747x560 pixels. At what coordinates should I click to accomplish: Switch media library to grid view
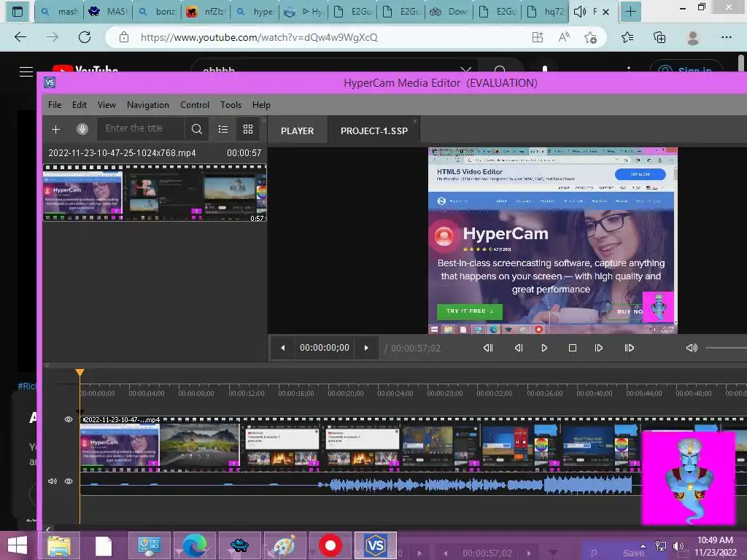point(248,129)
